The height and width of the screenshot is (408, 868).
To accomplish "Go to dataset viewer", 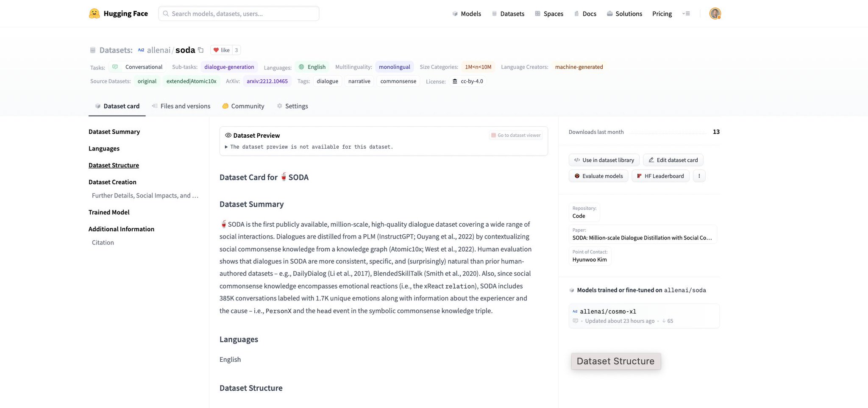I will pos(516,135).
